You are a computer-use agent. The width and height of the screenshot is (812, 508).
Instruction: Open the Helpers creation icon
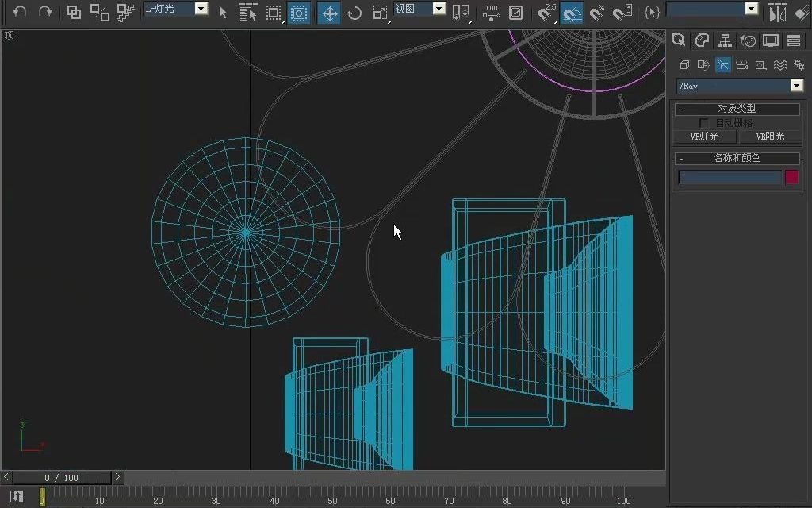click(760, 65)
